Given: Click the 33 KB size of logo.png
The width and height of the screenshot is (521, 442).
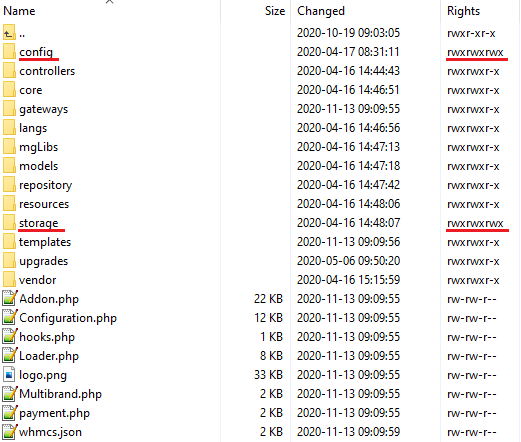Looking at the screenshot, I should [x=268, y=375].
